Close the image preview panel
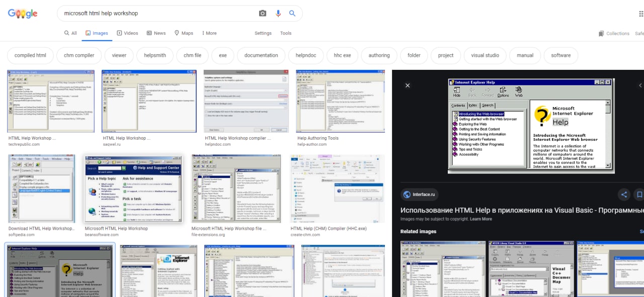The width and height of the screenshot is (644, 297). [408, 85]
